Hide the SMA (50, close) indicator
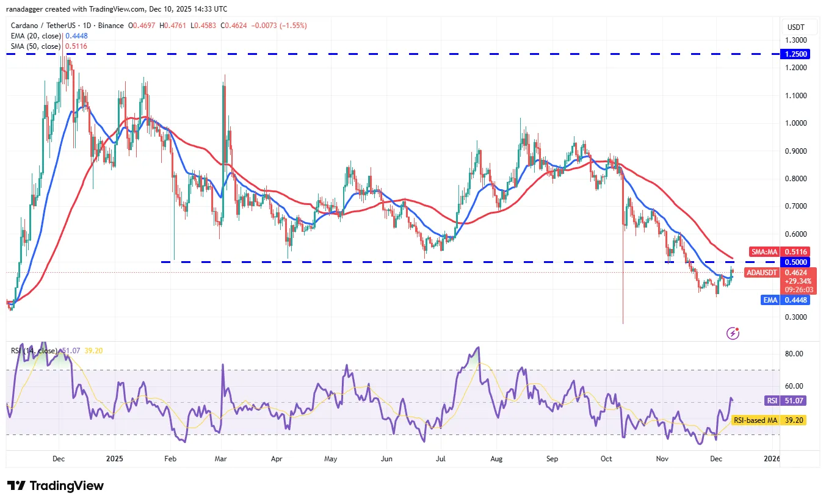The height and width of the screenshot is (504, 826). (37, 46)
